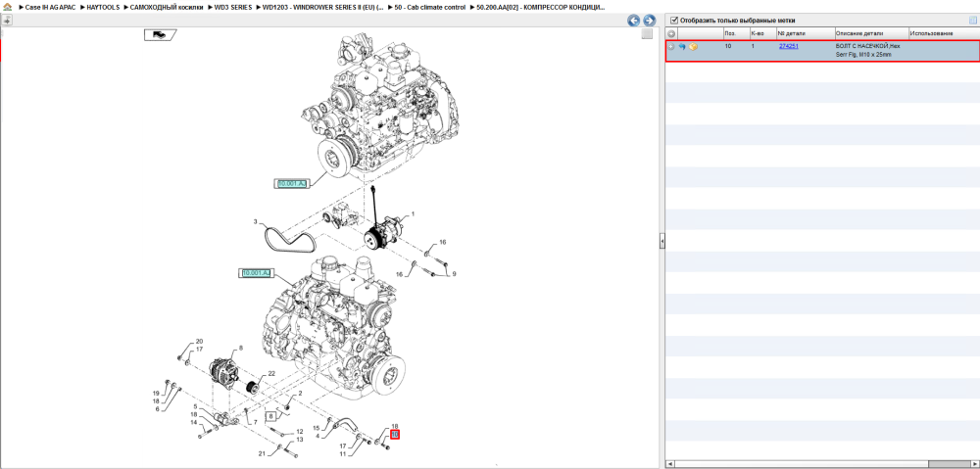Navigate to the previous illustration with back arrow

click(x=634, y=21)
